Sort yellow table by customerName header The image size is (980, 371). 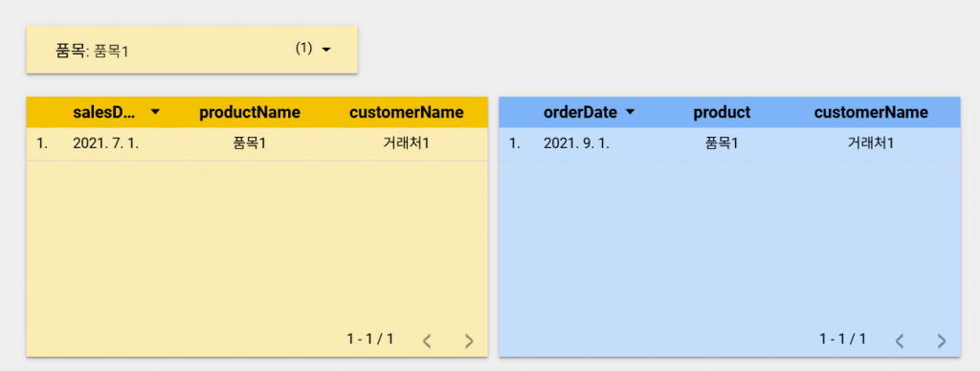tap(406, 113)
